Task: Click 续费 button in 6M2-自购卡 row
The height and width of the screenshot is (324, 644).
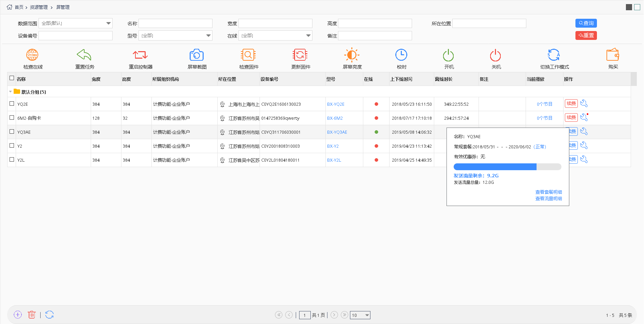Action: 571,117
